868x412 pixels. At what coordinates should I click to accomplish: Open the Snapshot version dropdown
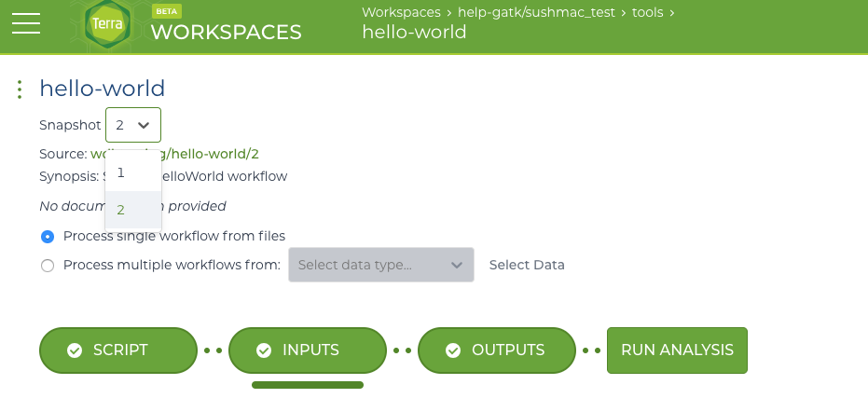coord(133,125)
